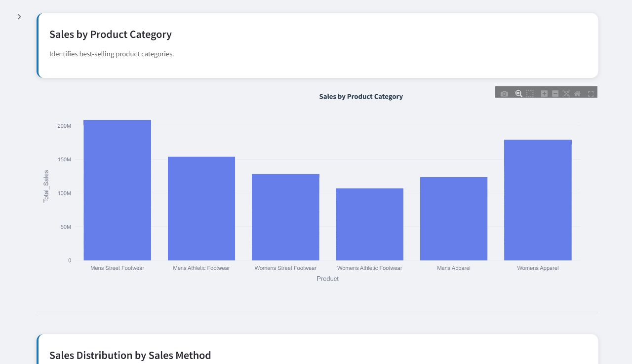Click the Mens Apparel bar

[454, 218]
